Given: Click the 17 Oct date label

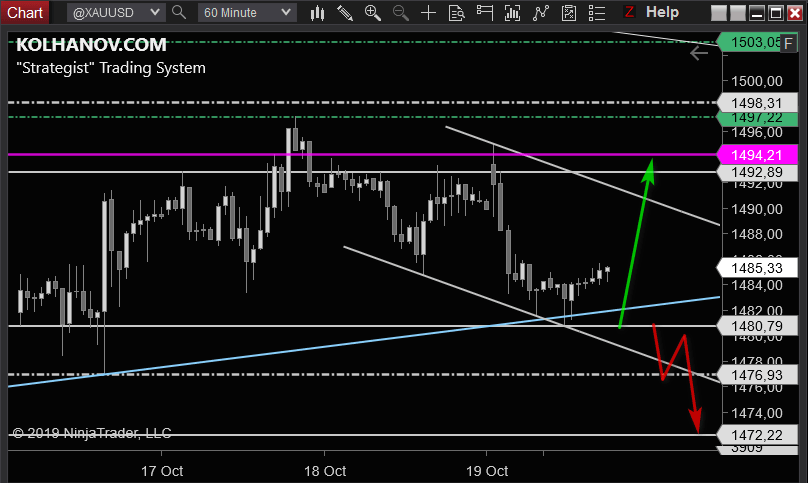Looking at the screenshot, I should point(162,471).
